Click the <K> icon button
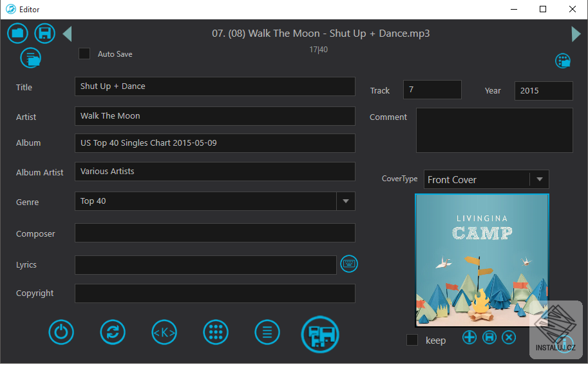The image size is (588, 365). (x=164, y=332)
